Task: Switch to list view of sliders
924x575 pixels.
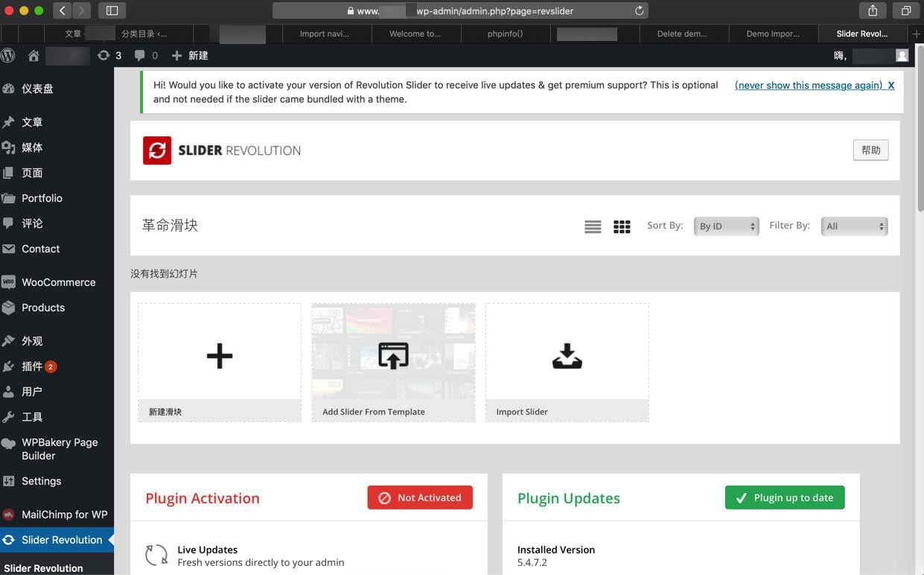Action: tap(593, 226)
